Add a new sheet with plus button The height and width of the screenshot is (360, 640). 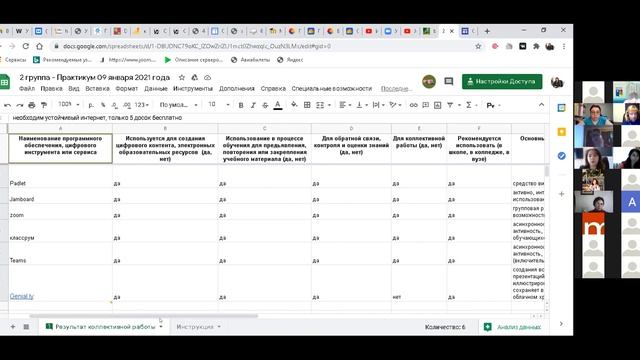[x=13, y=327]
